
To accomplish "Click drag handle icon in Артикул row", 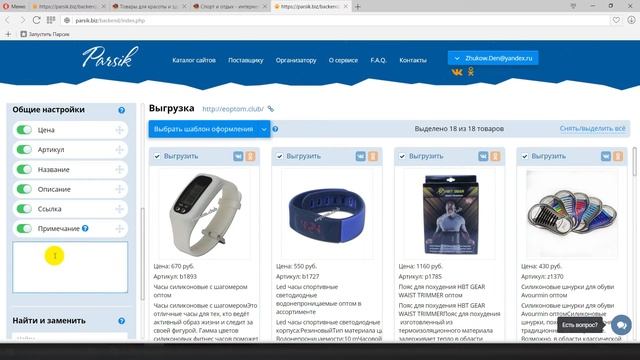I will (x=119, y=150).
